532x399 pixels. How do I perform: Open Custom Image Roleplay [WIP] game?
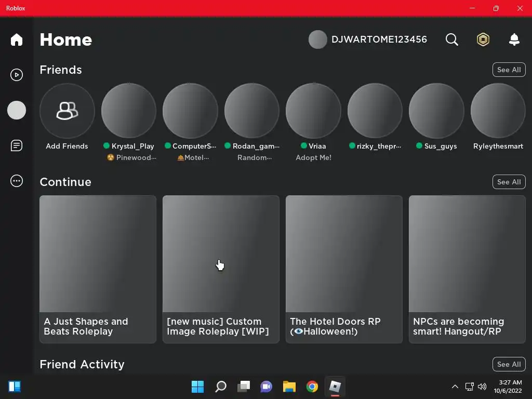tap(221, 269)
